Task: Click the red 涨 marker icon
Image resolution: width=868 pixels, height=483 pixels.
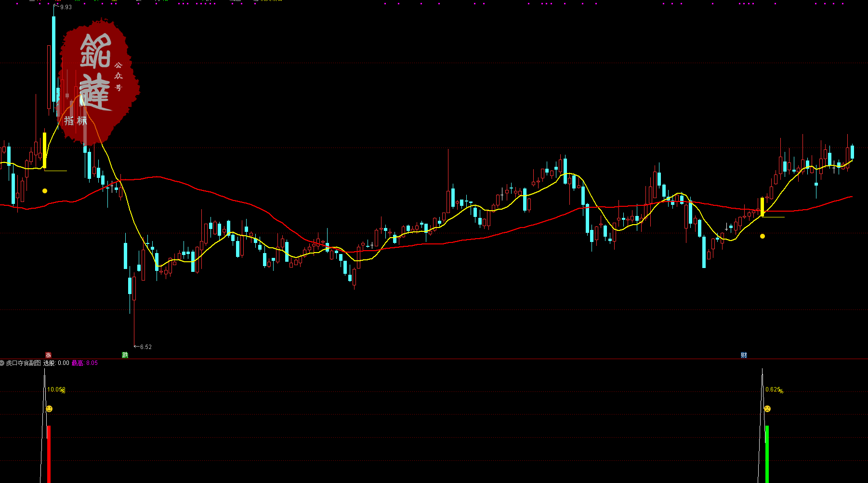Action: pos(48,355)
